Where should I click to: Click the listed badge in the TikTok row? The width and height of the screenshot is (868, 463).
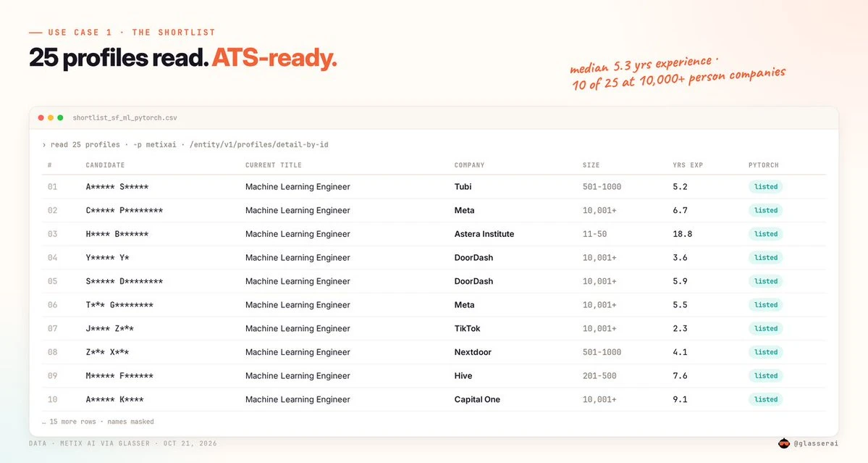point(766,328)
